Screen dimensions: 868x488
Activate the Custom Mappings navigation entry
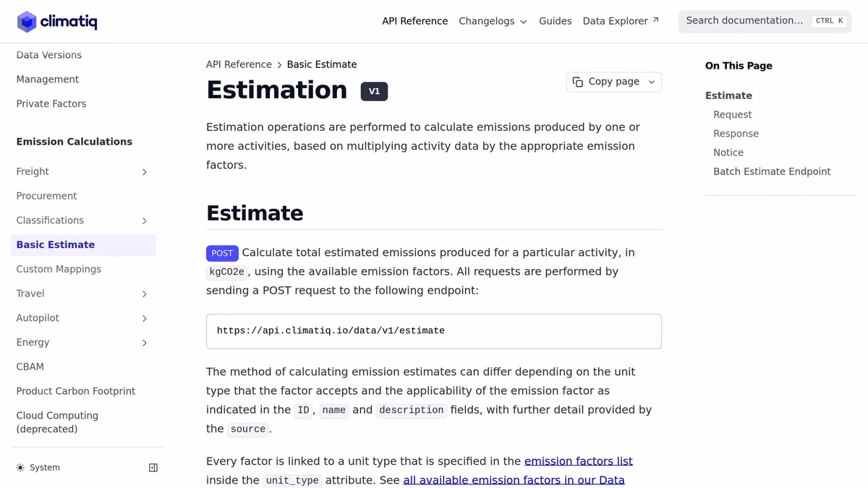tap(59, 269)
